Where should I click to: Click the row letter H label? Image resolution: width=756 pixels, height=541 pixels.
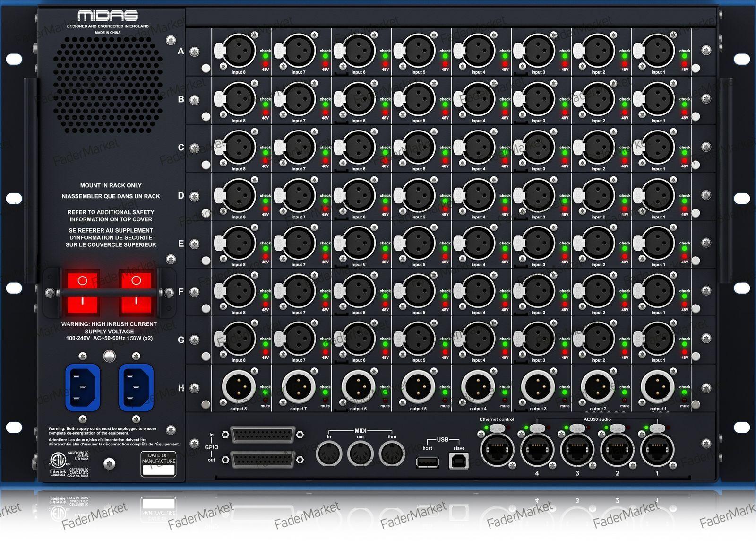pyautogui.click(x=181, y=388)
